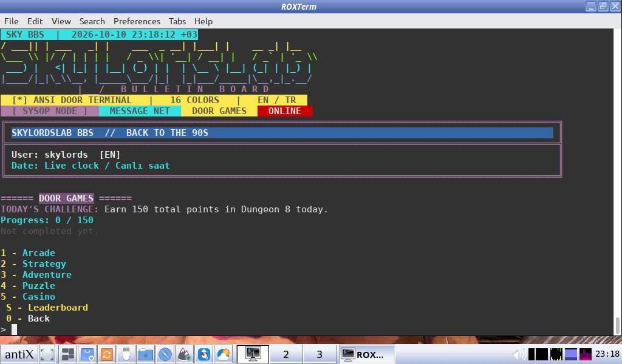
Task: Click the terminal prompt cursor
Action: pos(15,329)
